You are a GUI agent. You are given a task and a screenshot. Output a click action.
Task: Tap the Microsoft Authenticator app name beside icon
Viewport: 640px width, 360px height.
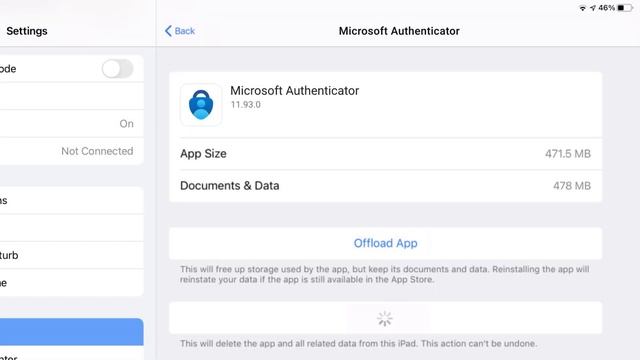(295, 91)
